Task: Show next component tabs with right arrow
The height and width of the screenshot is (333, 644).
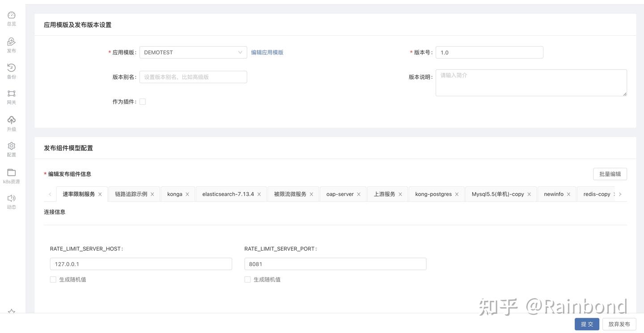Action: [620, 194]
